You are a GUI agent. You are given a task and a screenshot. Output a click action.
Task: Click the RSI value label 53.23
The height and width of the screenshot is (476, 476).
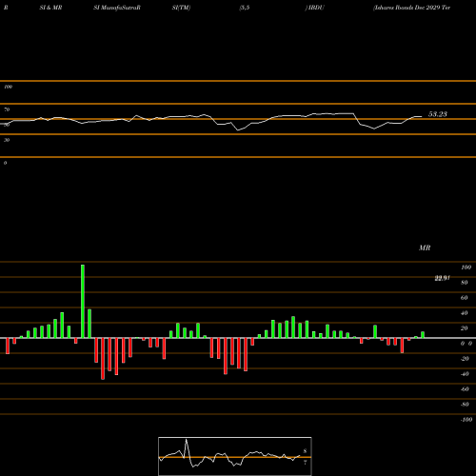point(438,114)
